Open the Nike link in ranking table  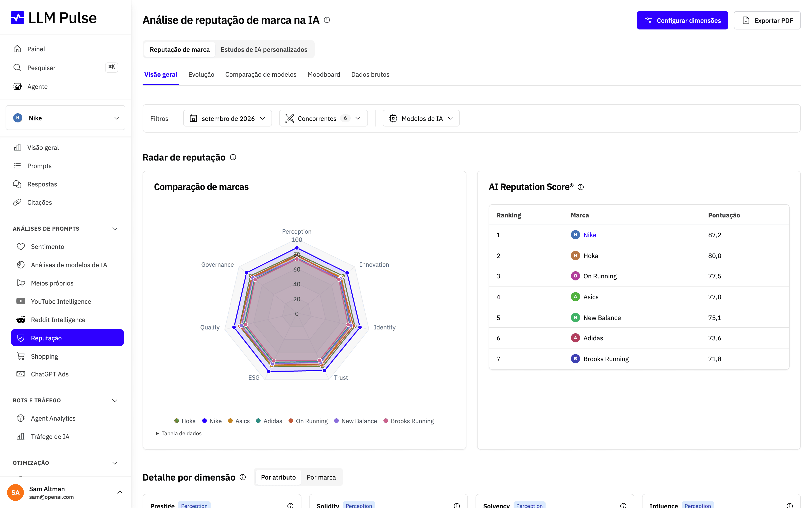[589, 235]
